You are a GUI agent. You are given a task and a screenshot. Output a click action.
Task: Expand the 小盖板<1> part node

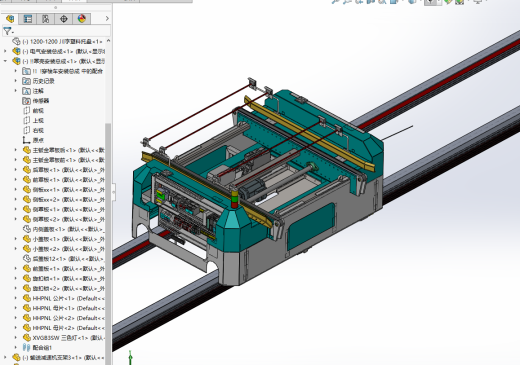(15, 239)
